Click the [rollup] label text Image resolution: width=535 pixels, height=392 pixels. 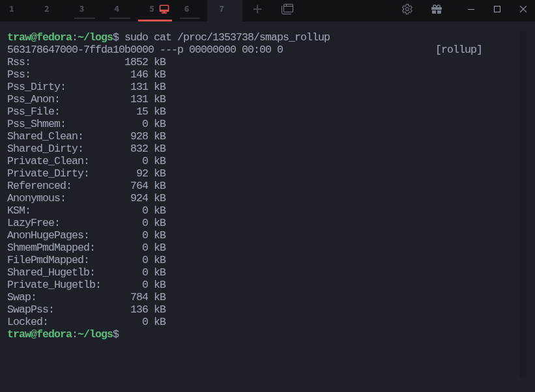click(459, 49)
